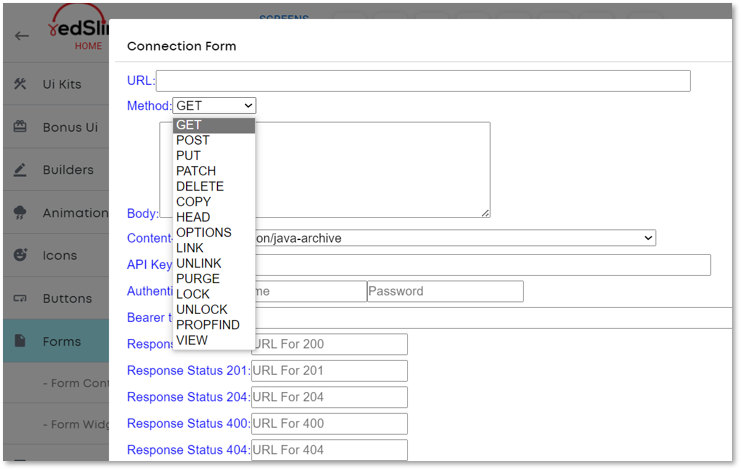The height and width of the screenshot is (470, 741).
Task: Choose DELETE in the method list
Action: point(214,186)
